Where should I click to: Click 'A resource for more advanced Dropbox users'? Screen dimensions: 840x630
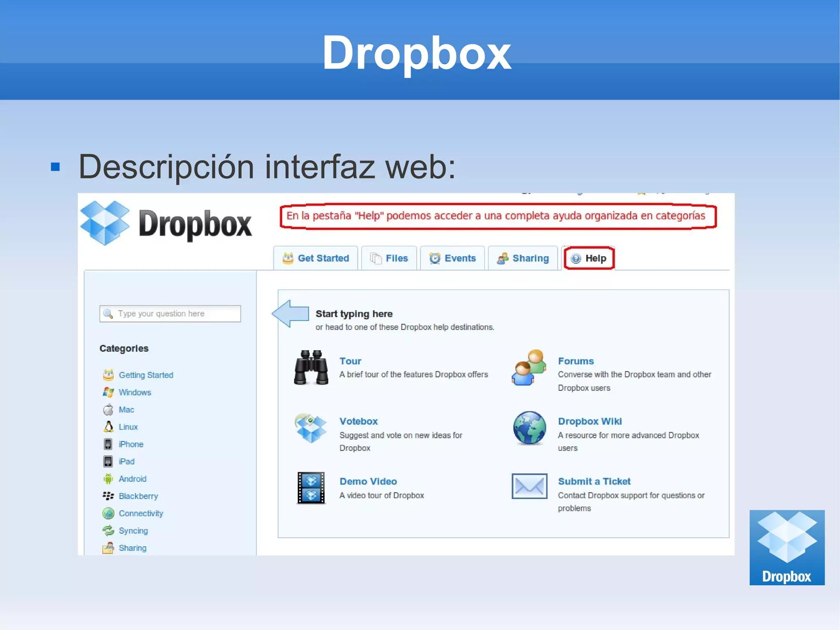pos(628,442)
